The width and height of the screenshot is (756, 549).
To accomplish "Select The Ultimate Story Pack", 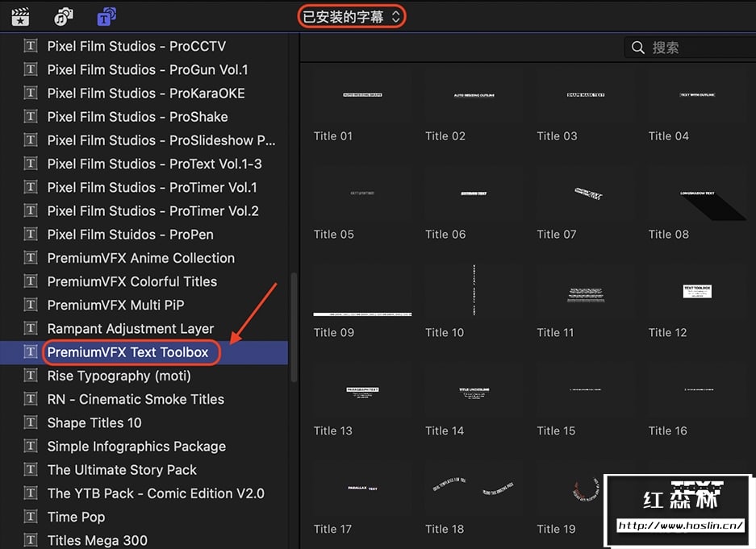I will click(x=122, y=471).
